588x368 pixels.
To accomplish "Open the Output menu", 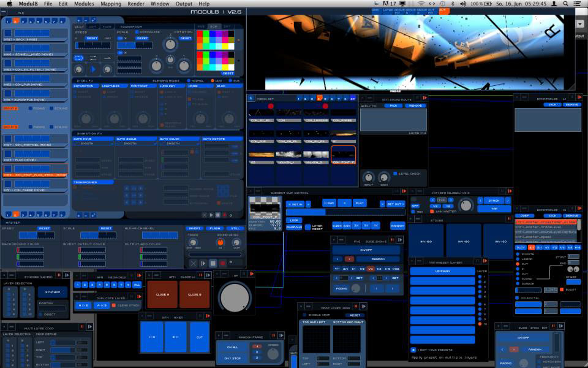I will pyautogui.click(x=184, y=4).
